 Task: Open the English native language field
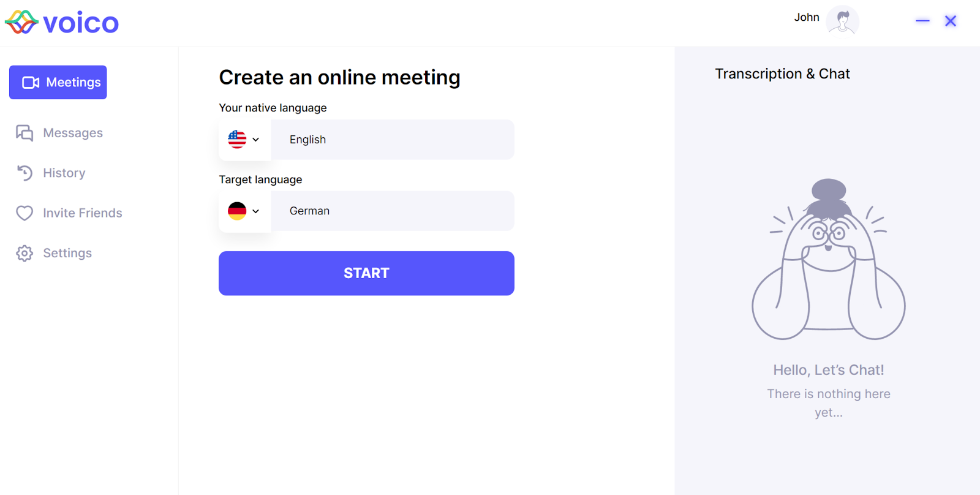[392, 140]
